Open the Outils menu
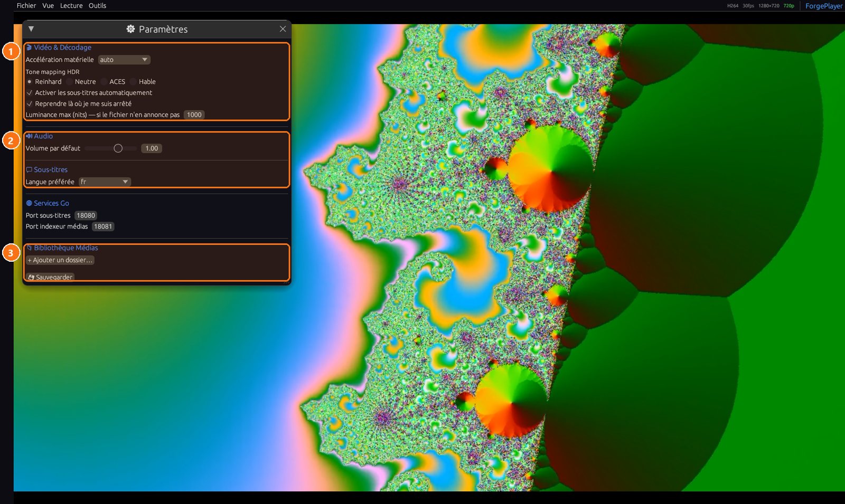The width and height of the screenshot is (845, 504). click(x=98, y=6)
